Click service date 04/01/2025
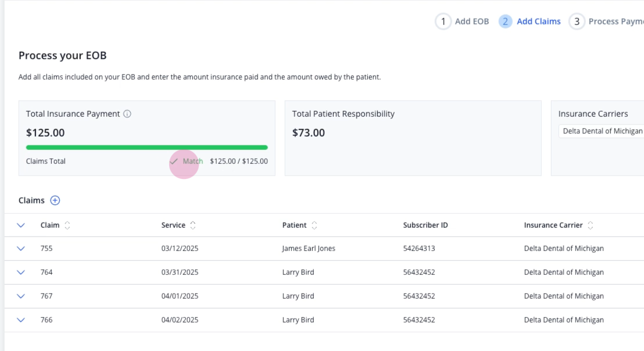 [180, 296]
